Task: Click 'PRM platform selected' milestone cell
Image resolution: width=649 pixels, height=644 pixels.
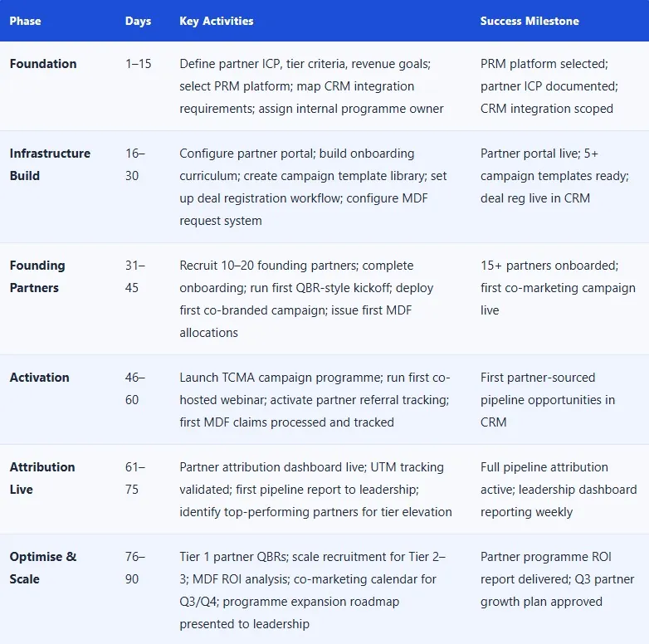Action: point(549,86)
